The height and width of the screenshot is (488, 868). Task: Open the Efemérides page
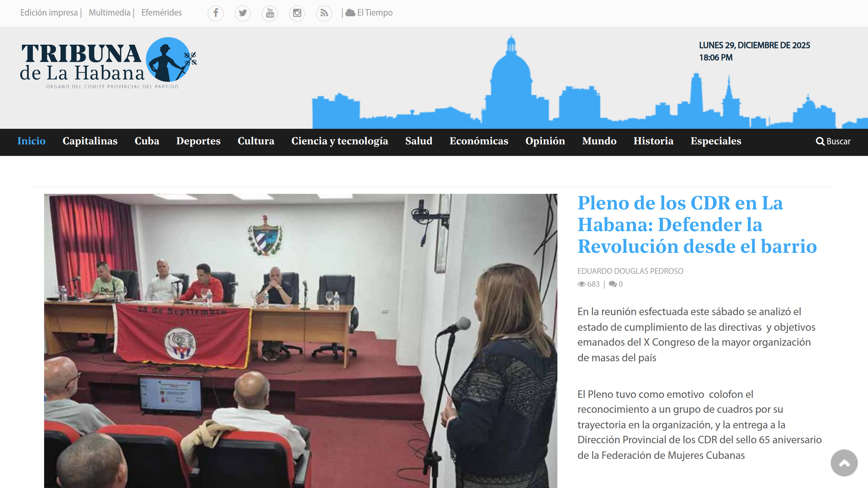click(x=162, y=13)
